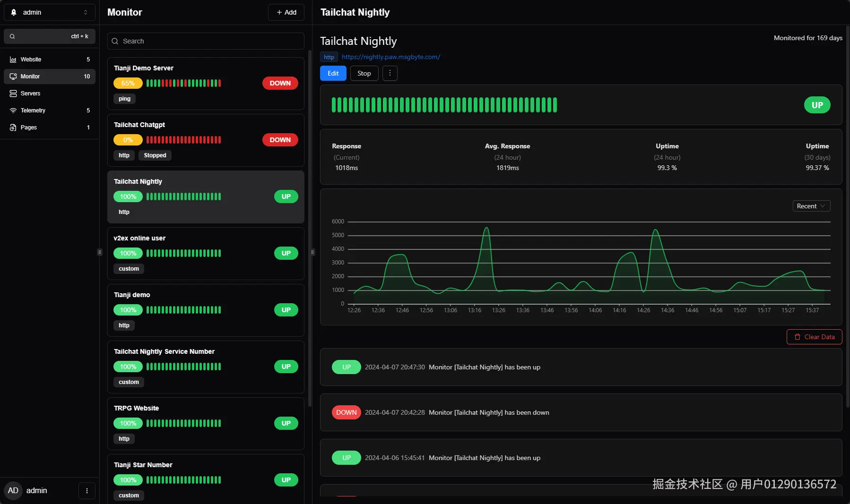Viewport: 850px width, 504px height.
Task: Click the Monitor screen icon in the sidebar
Action: (x=13, y=77)
